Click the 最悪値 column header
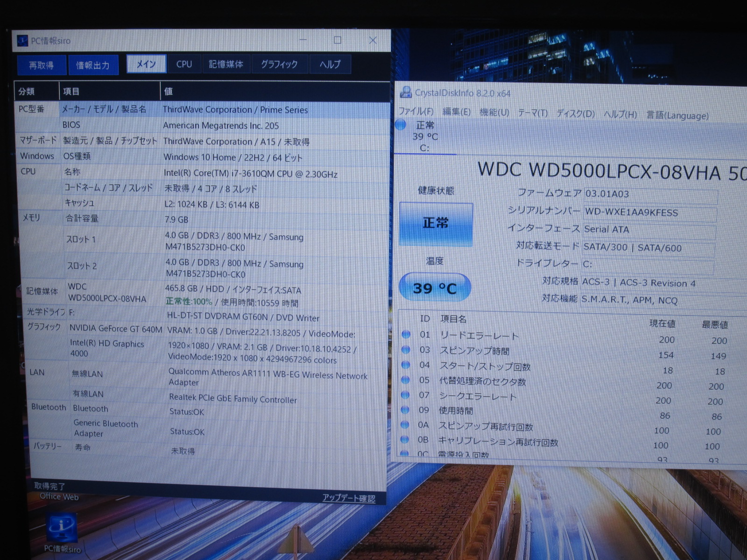The image size is (747, 560). (715, 324)
